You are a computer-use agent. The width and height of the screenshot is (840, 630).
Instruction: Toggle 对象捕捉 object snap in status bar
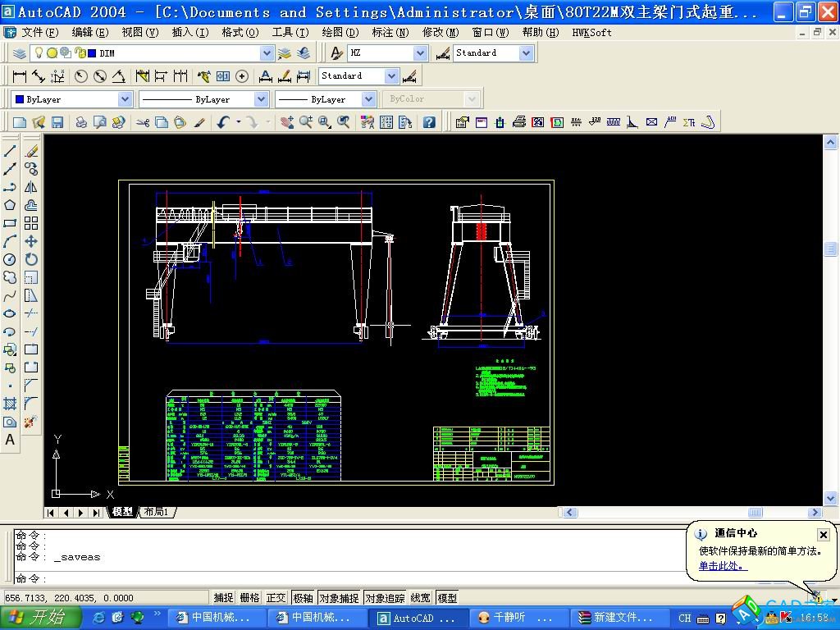coord(338,598)
